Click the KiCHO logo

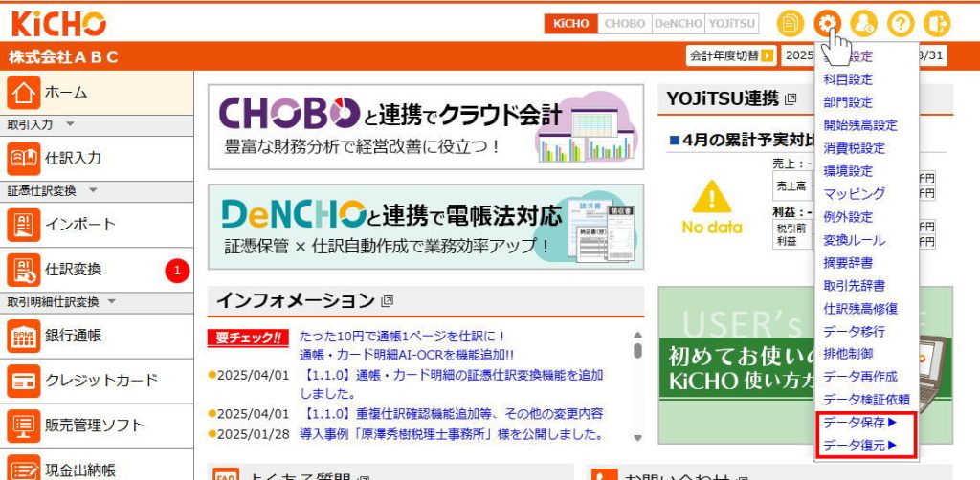click(x=58, y=24)
